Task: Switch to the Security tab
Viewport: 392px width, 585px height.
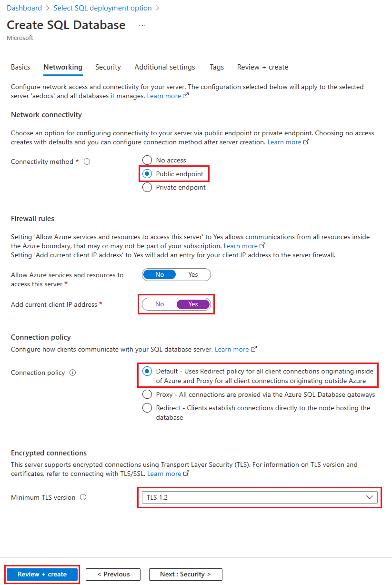Action: pos(108,67)
